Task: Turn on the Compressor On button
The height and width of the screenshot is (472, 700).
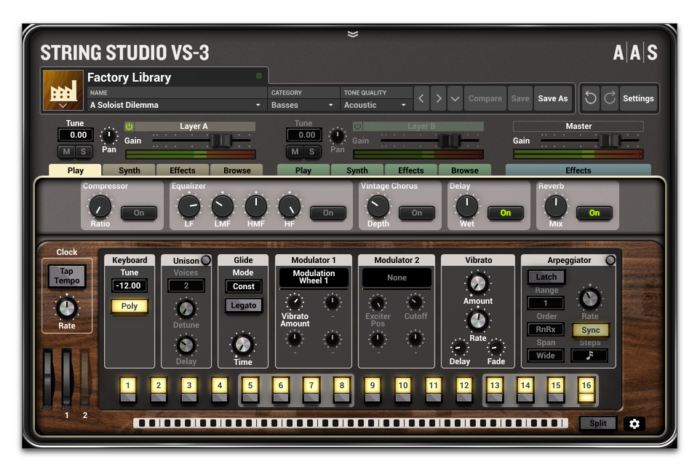Action: [139, 213]
